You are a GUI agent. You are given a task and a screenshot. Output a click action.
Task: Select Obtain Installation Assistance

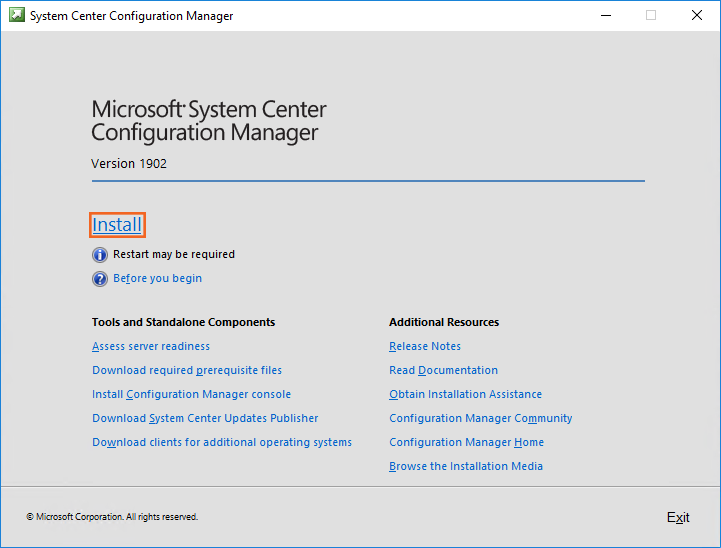465,394
